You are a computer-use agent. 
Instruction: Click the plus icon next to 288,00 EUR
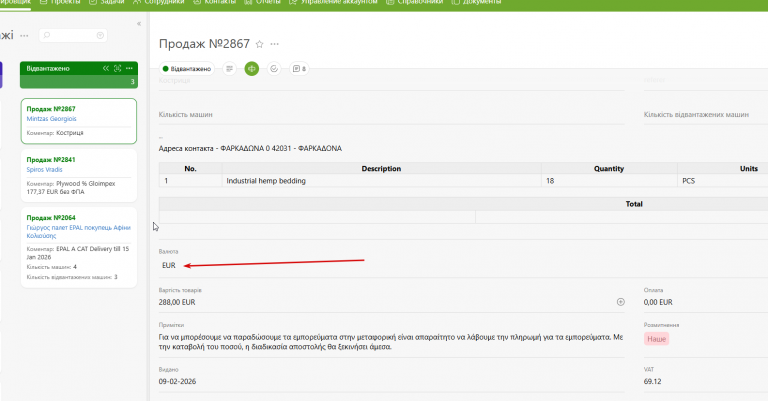point(621,302)
